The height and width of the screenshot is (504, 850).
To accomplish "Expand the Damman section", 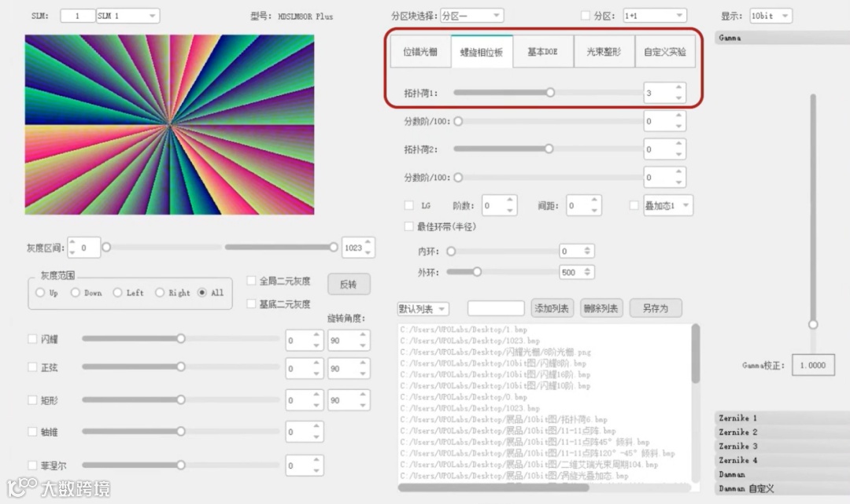I will (782, 474).
